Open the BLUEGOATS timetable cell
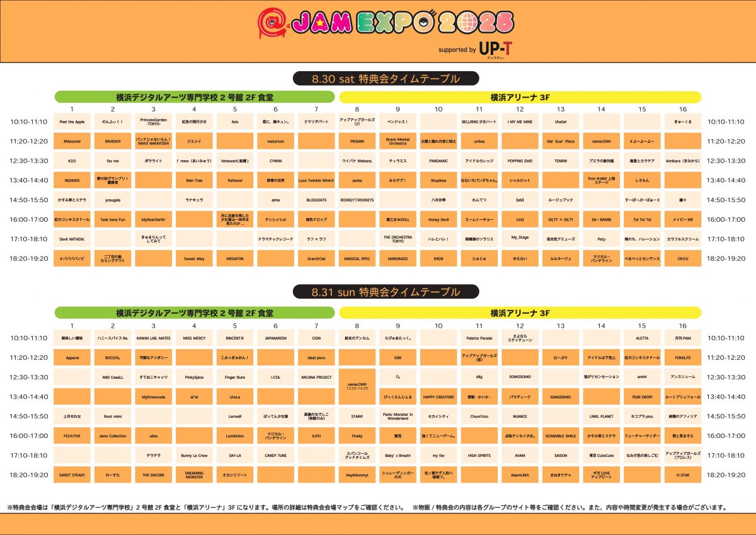The height and width of the screenshot is (535, 756). (316, 200)
